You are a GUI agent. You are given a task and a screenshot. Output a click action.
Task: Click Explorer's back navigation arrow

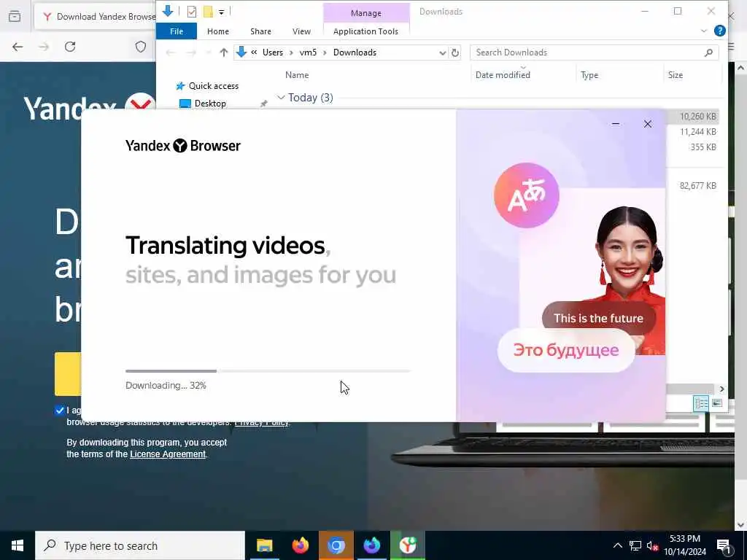(170, 52)
